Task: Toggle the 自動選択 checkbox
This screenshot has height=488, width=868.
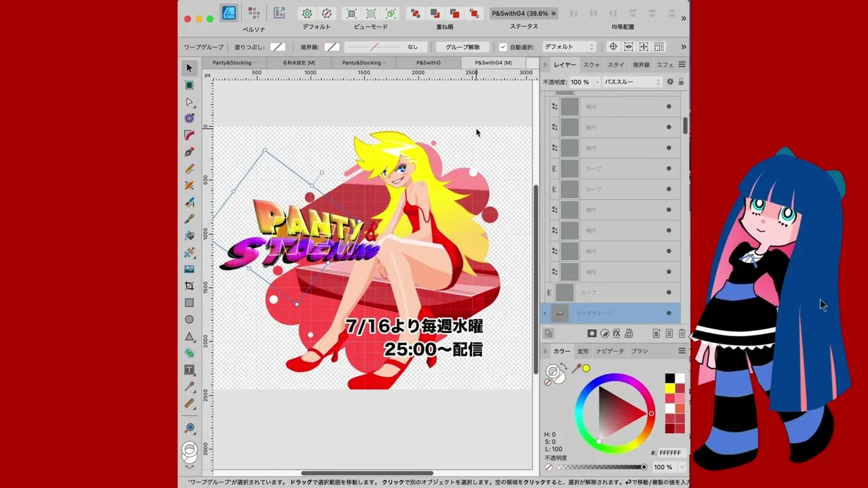Action: coord(502,47)
